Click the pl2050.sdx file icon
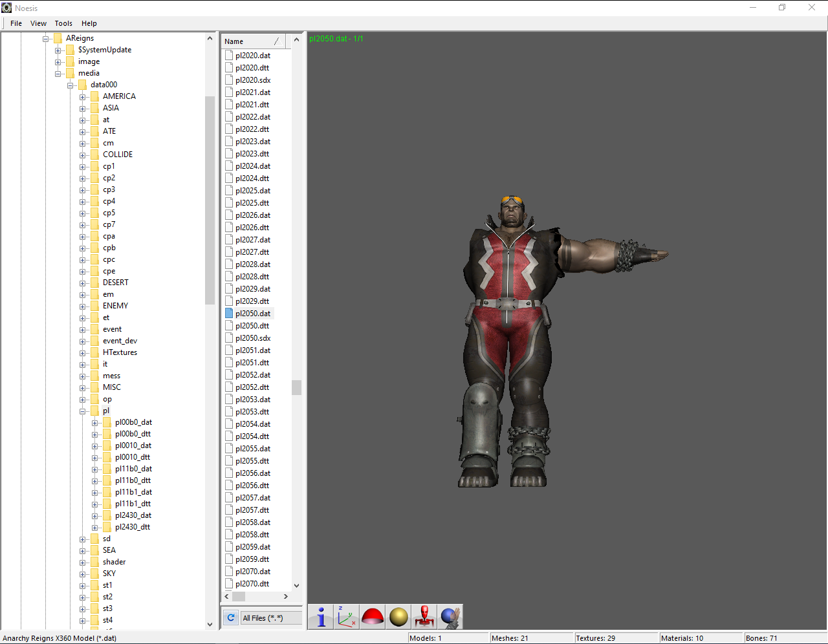828x644 pixels. click(x=229, y=338)
